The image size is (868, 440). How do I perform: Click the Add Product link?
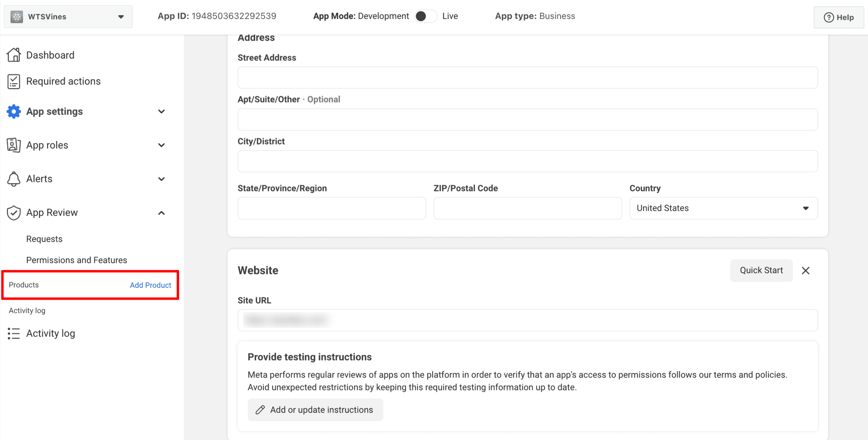[x=150, y=285]
